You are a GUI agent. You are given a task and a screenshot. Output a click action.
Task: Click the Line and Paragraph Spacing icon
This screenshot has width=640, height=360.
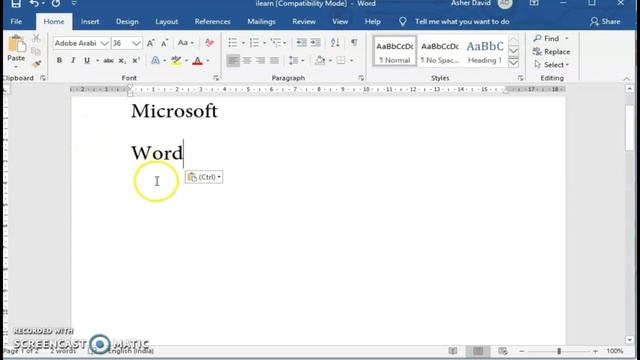(x=293, y=61)
